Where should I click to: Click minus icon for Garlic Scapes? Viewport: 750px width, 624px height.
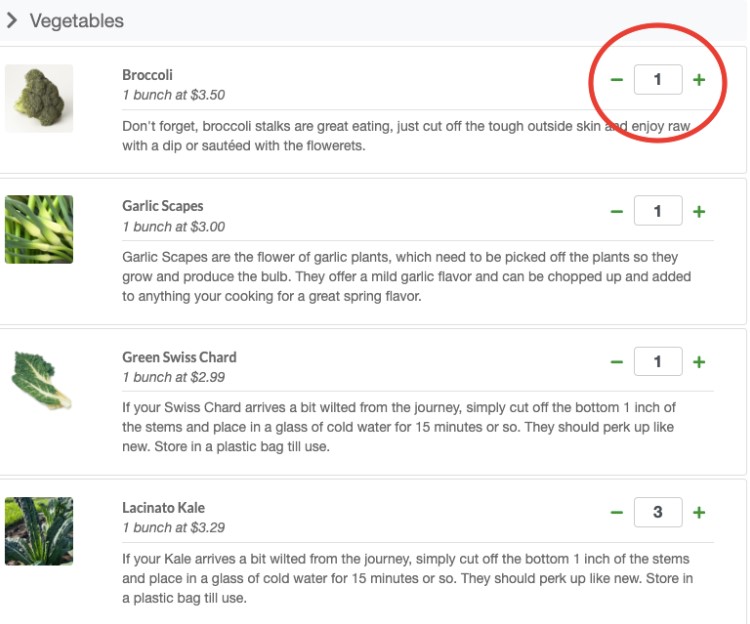(x=617, y=211)
